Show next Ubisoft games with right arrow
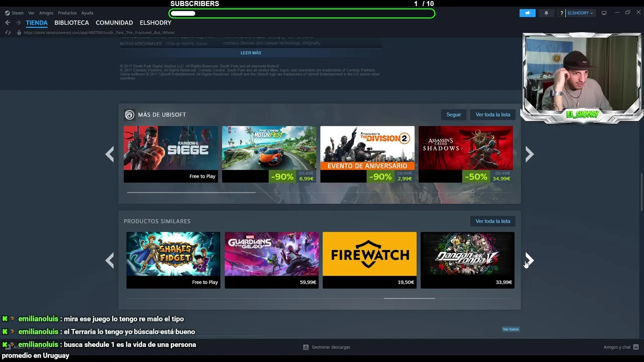 (529, 154)
